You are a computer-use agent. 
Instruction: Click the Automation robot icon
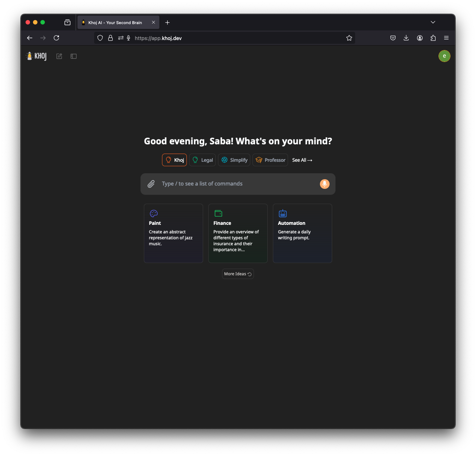(x=282, y=213)
